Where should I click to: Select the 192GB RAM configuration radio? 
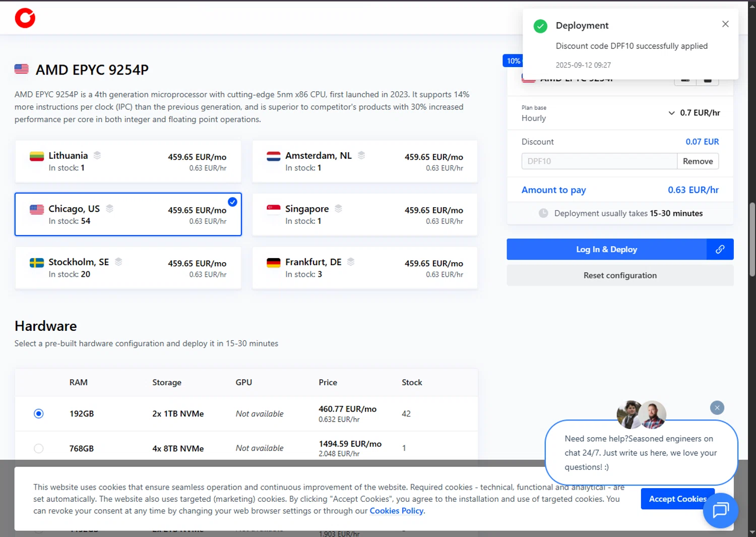coord(39,413)
